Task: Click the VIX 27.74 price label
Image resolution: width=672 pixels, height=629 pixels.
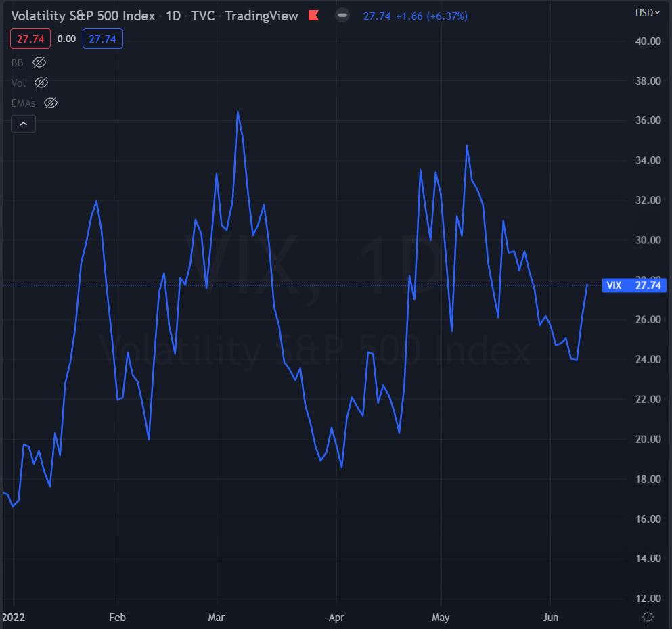Action: pyautogui.click(x=634, y=285)
